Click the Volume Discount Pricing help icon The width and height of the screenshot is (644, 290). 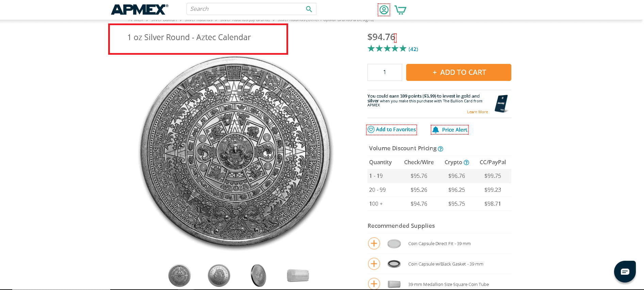point(441,149)
